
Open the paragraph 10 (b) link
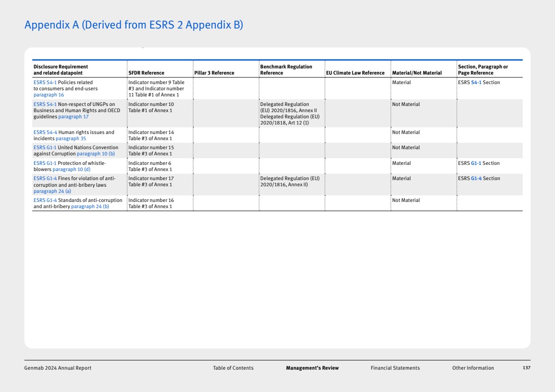(x=96, y=154)
